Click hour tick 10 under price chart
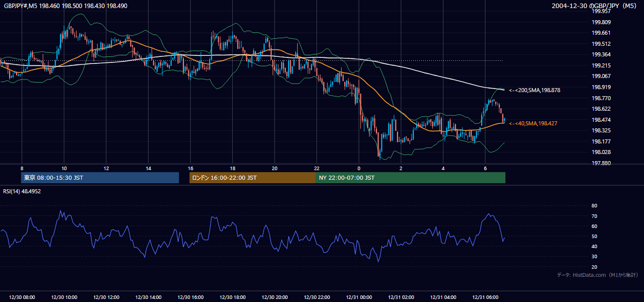 coord(64,168)
